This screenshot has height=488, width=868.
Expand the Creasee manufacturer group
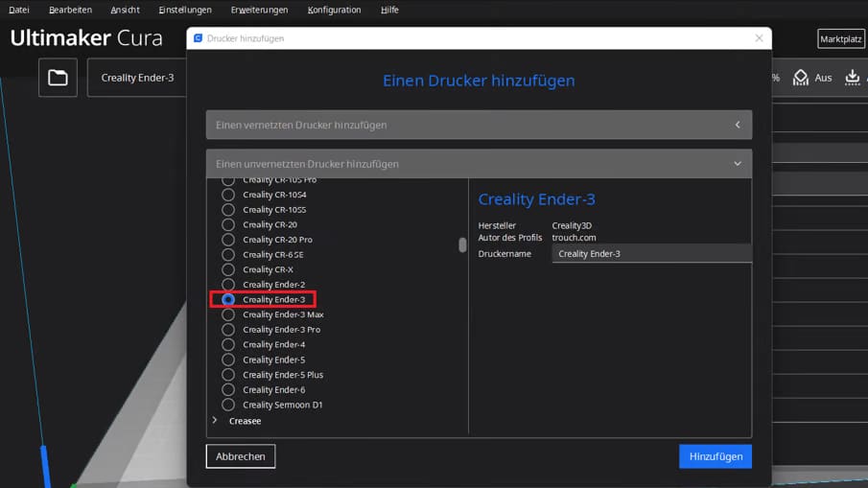[215, 421]
